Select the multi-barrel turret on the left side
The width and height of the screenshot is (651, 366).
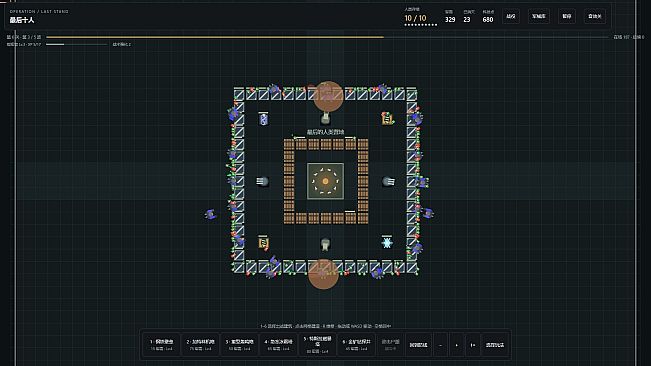tap(262, 181)
